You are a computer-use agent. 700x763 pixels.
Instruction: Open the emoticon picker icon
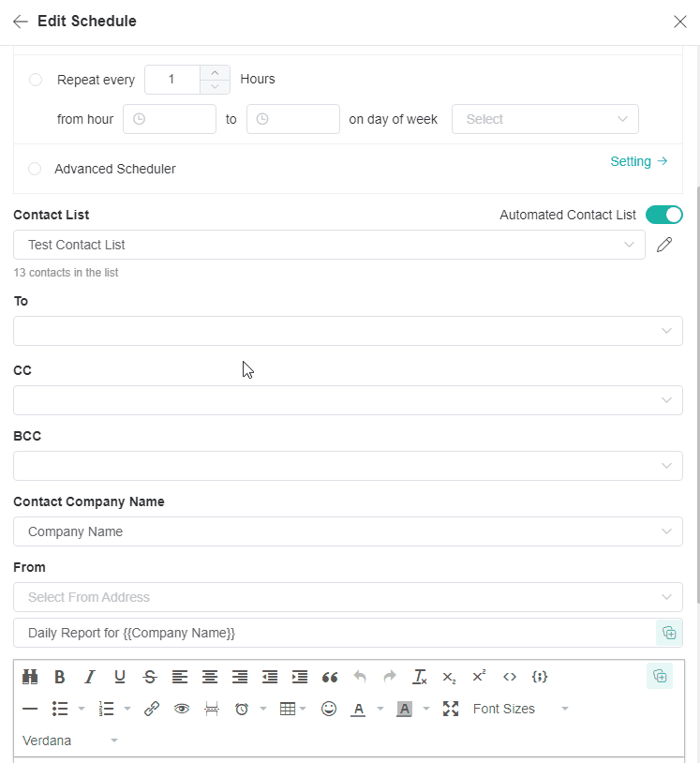[x=329, y=710]
